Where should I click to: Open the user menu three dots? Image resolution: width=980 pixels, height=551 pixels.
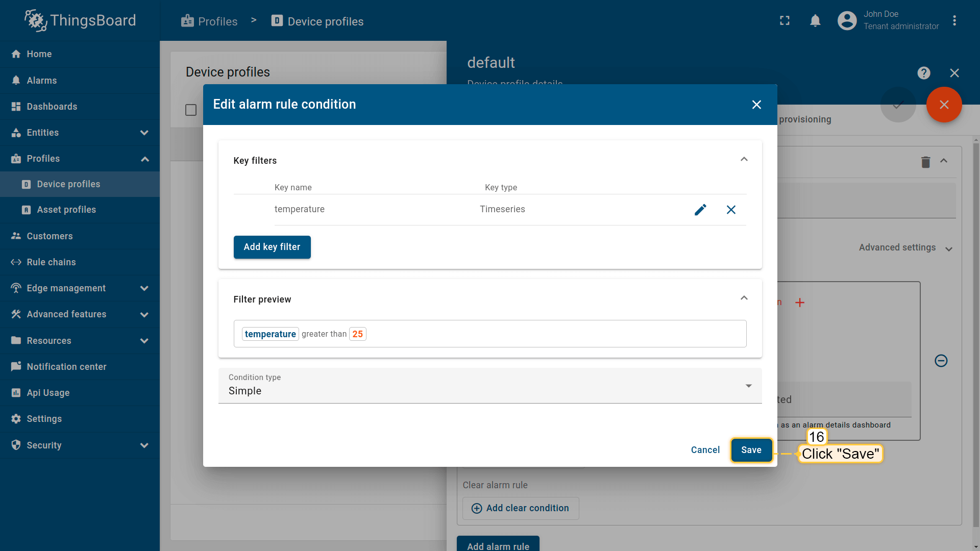point(954,21)
